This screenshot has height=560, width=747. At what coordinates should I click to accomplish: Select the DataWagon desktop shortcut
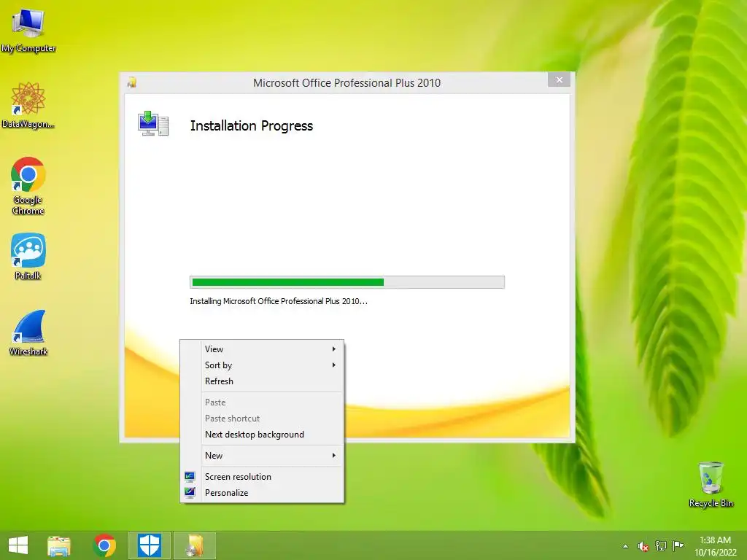28,105
